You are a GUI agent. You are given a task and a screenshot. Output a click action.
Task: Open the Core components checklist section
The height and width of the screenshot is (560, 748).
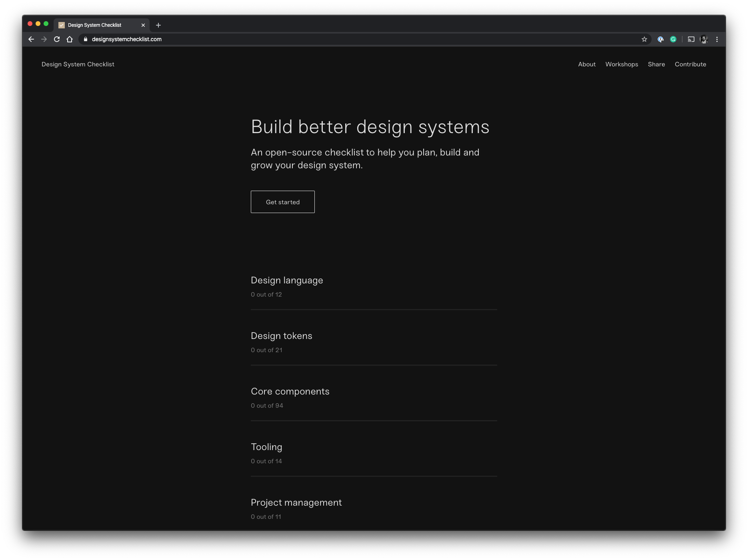pos(290,391)
